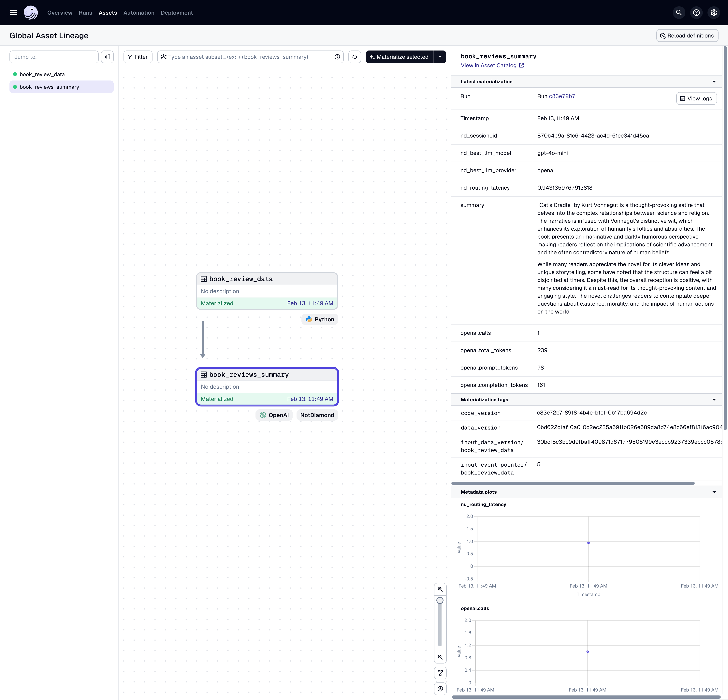728x700 pixels.
Task: Click View logs button
Action: tap(696, 98)
